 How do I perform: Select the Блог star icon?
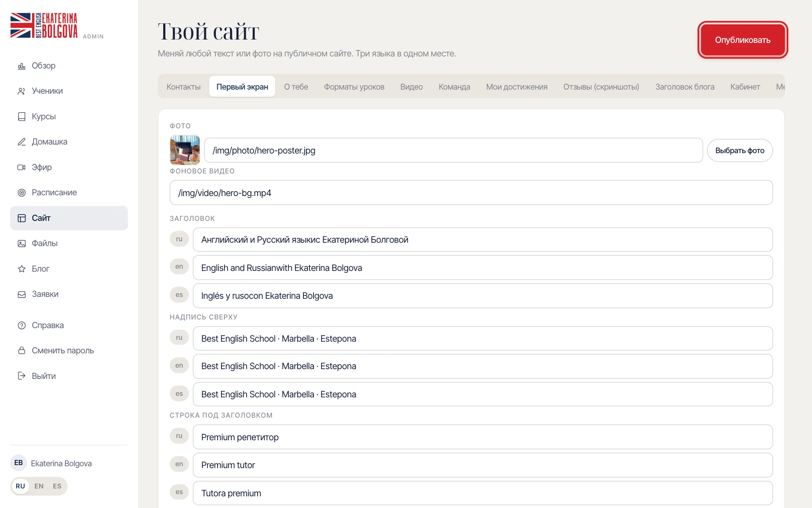21,269
